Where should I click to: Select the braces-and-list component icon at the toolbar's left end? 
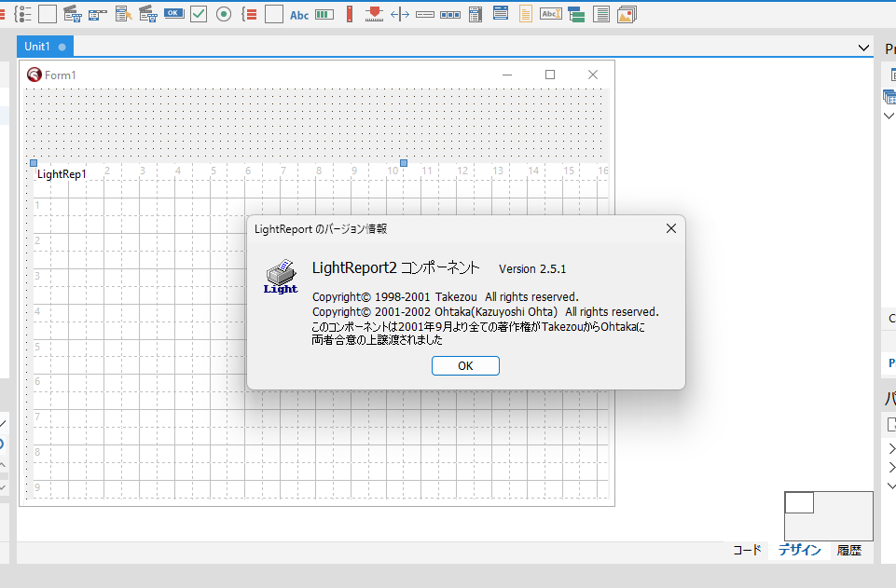point(23,14)
